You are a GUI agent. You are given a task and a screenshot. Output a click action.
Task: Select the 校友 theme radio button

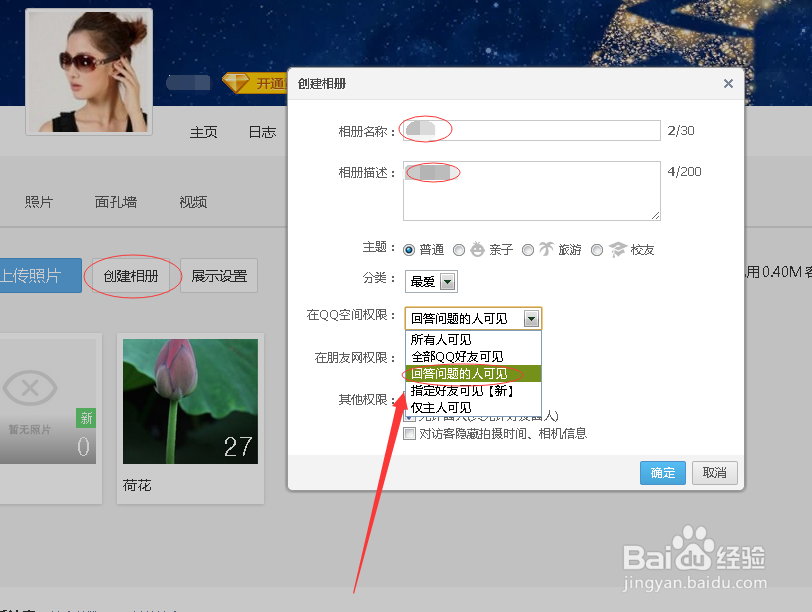pyautogui.click(x=597, y=250)
